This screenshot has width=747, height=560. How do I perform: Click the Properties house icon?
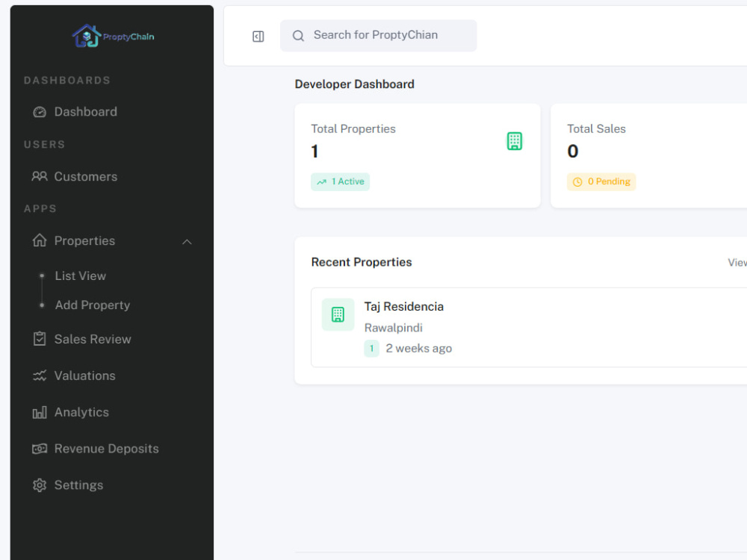40,240
